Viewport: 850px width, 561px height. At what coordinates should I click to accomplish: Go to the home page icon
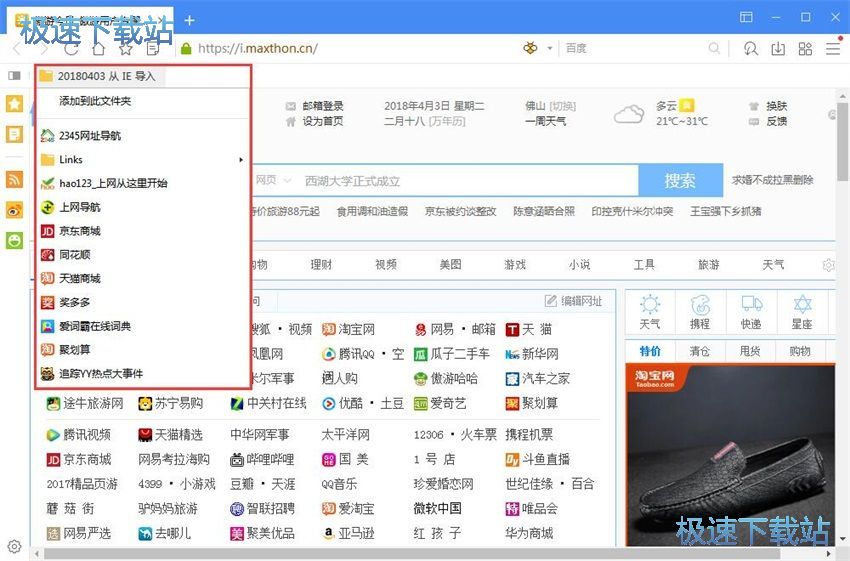[x=99, y=49]
